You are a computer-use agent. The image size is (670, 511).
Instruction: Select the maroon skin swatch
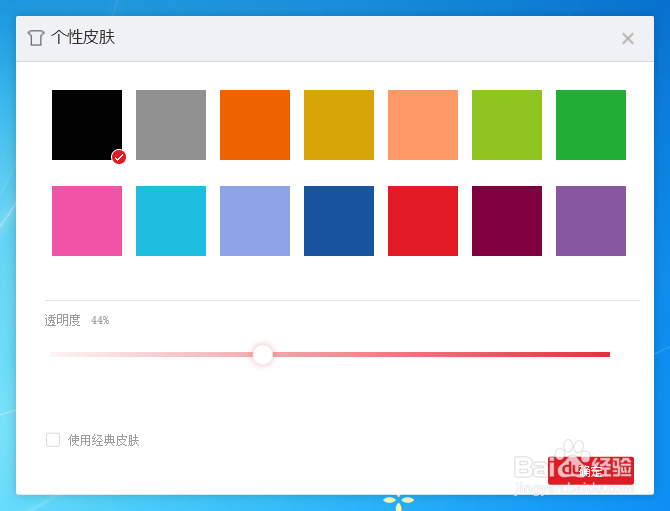pos(507,221)
